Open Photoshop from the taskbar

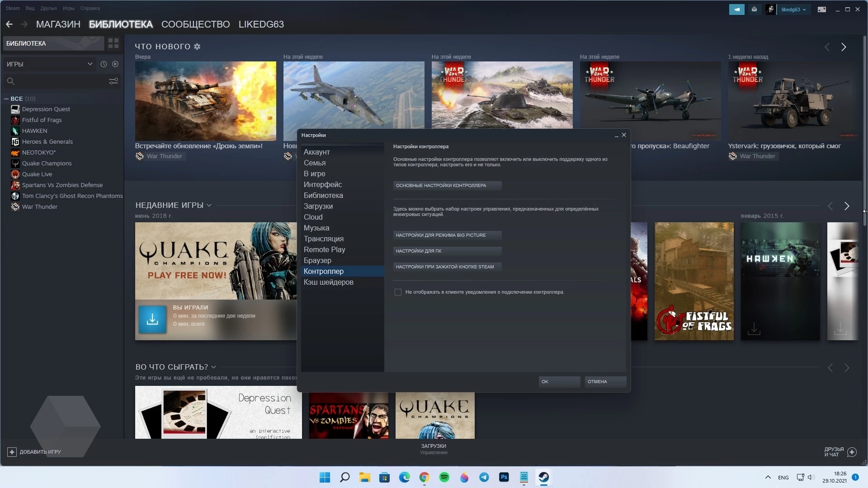coord(504,477)
